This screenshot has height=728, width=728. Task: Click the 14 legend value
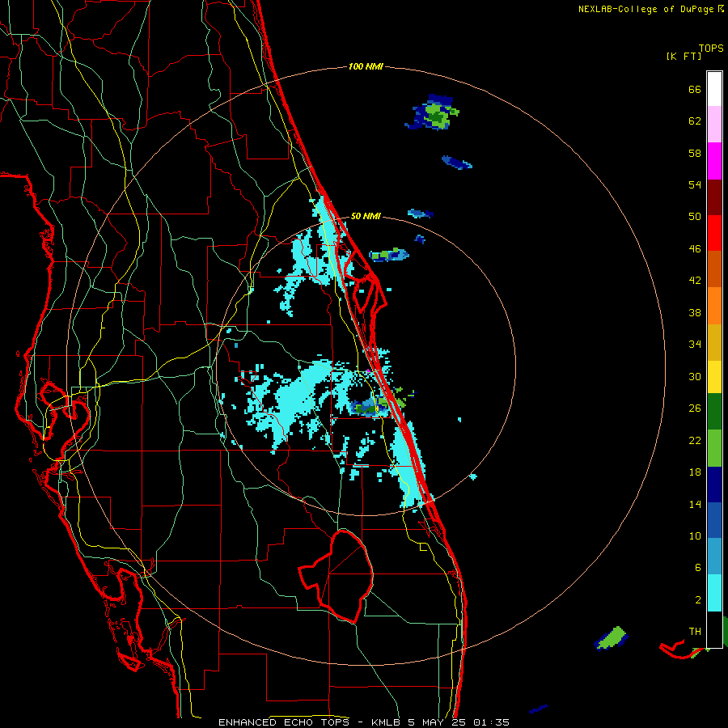coord(695,504)
